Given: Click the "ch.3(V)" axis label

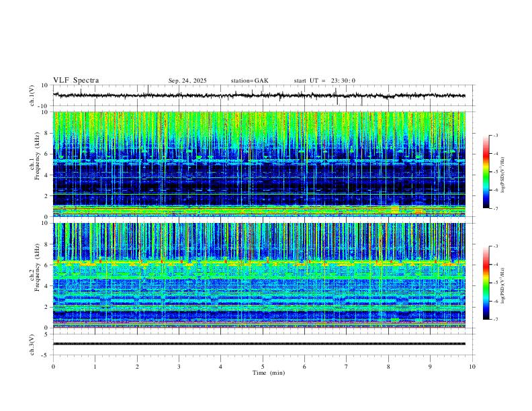Looking at the screenshot, I should pos(32,345).
